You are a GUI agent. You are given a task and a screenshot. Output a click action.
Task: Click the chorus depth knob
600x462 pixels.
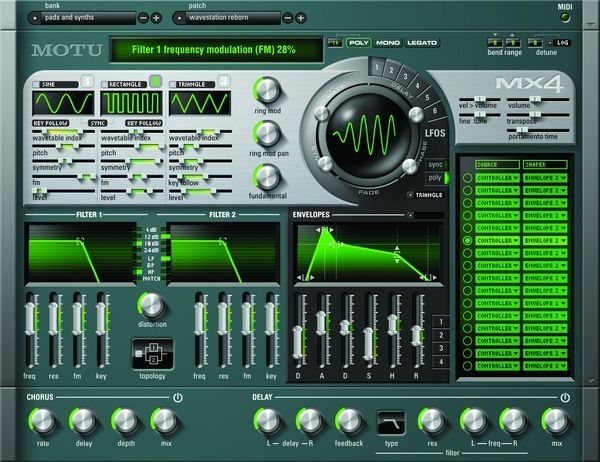pyautogui.click(x=126, y=421)
